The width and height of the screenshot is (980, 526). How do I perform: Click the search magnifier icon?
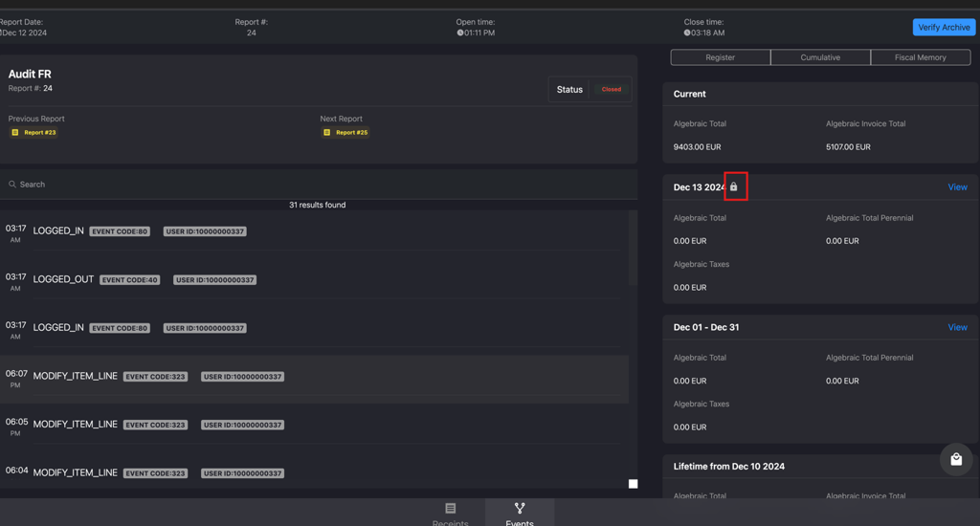tap(11, 185)
